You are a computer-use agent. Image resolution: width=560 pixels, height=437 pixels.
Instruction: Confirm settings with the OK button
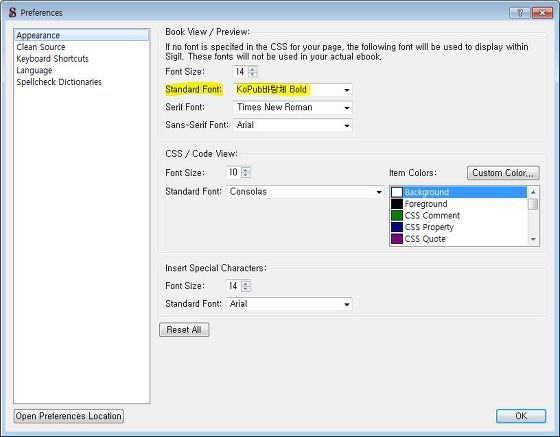pyautogui.click(x=521, y=416)
